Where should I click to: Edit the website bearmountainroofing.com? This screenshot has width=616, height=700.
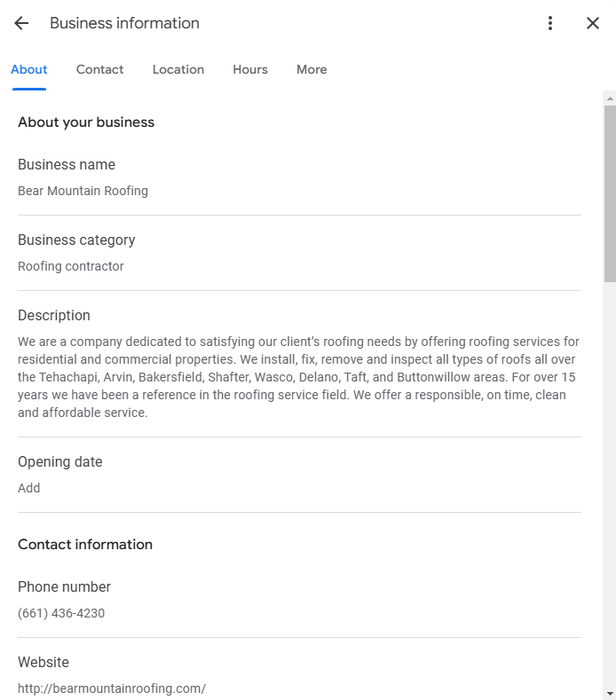coord(112,688)
